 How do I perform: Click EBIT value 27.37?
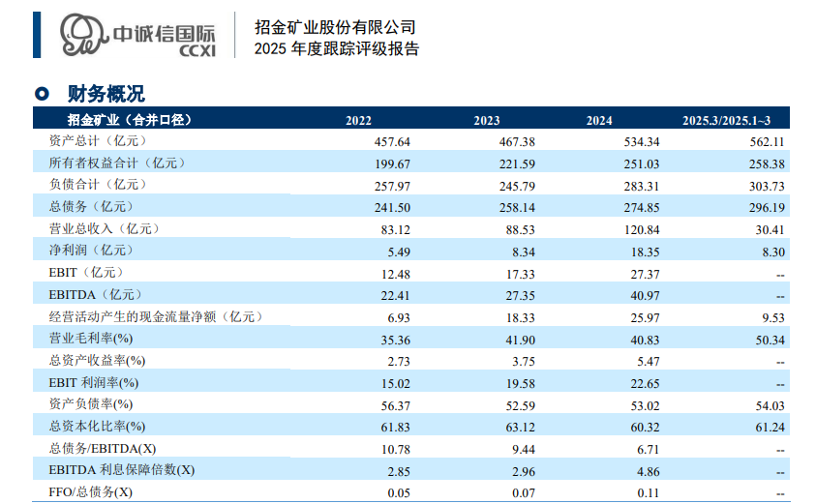646,274
